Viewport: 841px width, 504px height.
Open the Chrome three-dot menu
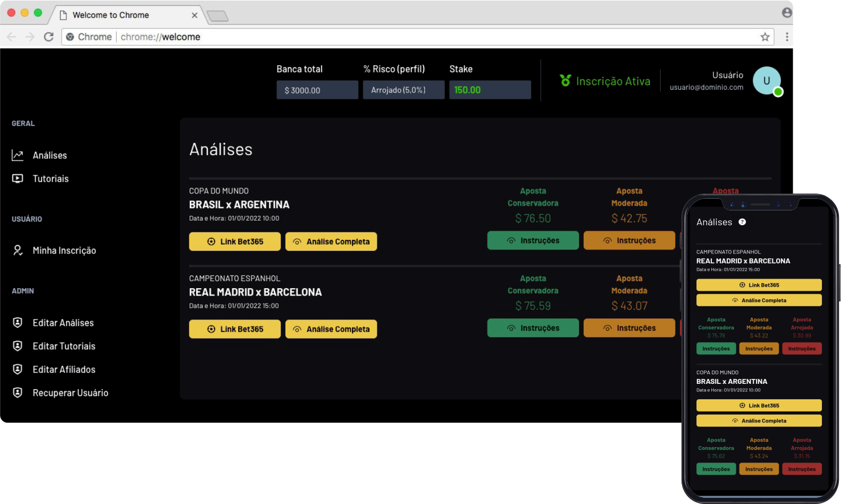(x=787, y=37)
